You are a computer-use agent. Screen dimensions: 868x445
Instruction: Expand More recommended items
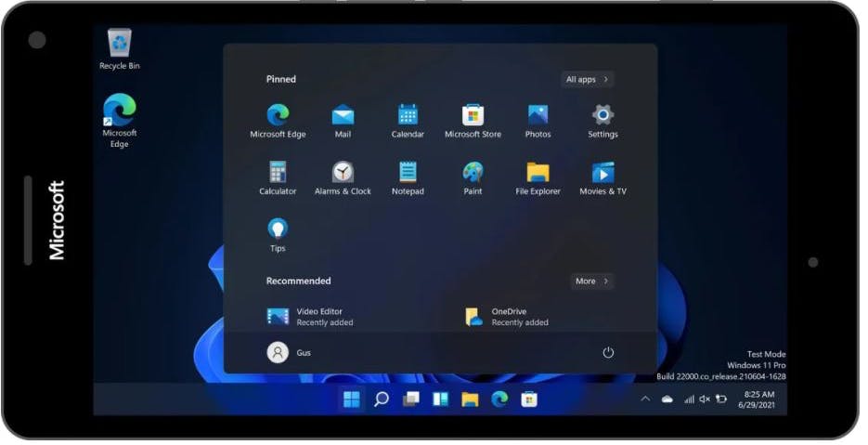point(591,281)
